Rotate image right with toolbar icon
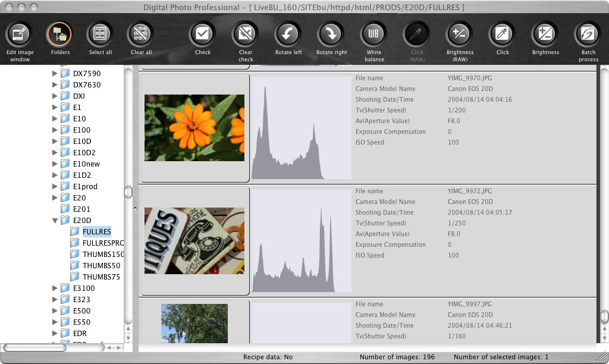609x364 pixels. (x=331, y=34)
